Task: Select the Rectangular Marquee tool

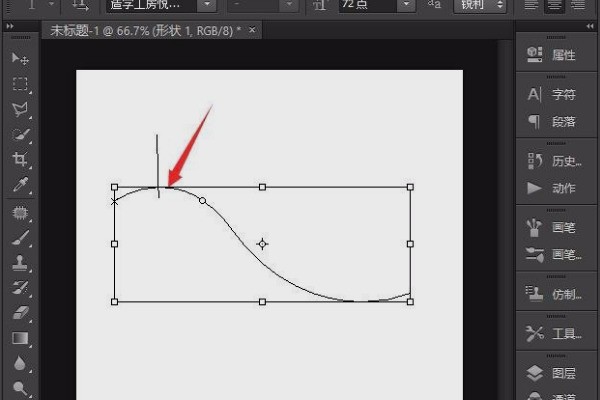Action: click(20, 84)
